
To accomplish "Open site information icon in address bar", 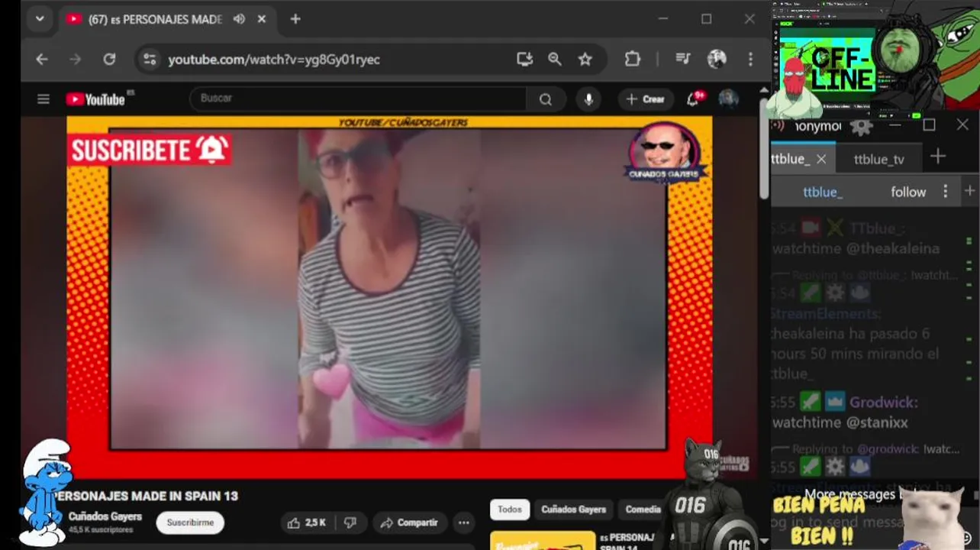I will tap(150, 59).
